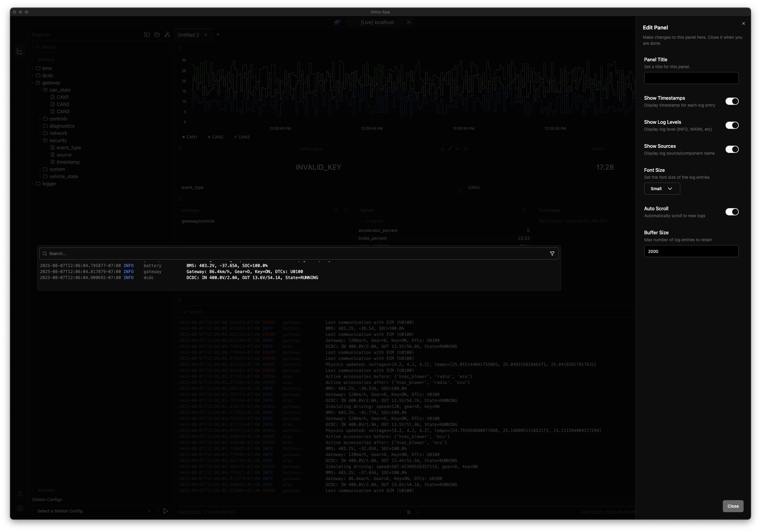Toggle CAN3 legend entry in chart

(x=242, y=137)
